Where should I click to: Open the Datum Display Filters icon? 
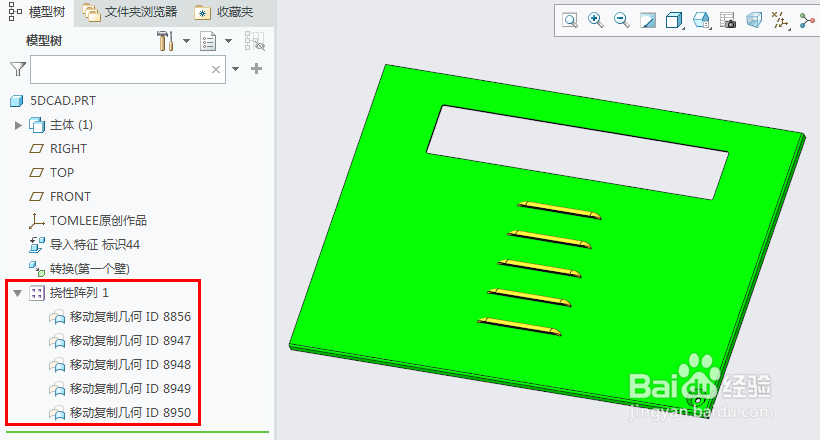click(781, 21)
